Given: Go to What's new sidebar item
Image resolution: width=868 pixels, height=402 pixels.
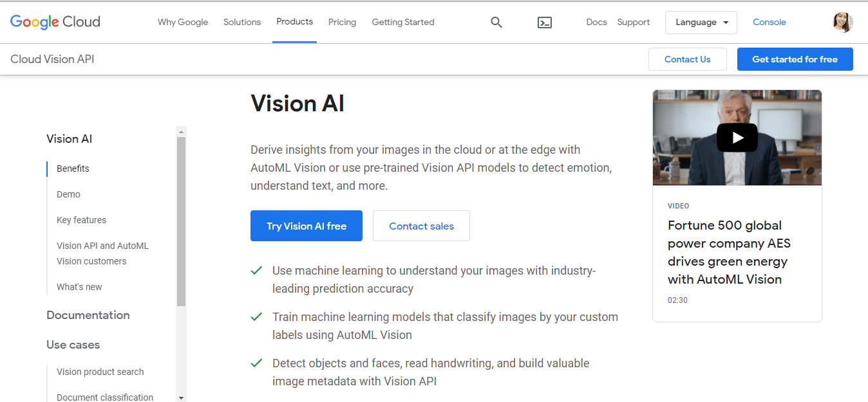Looking at the screenshot, I should [x=79, y=287].
